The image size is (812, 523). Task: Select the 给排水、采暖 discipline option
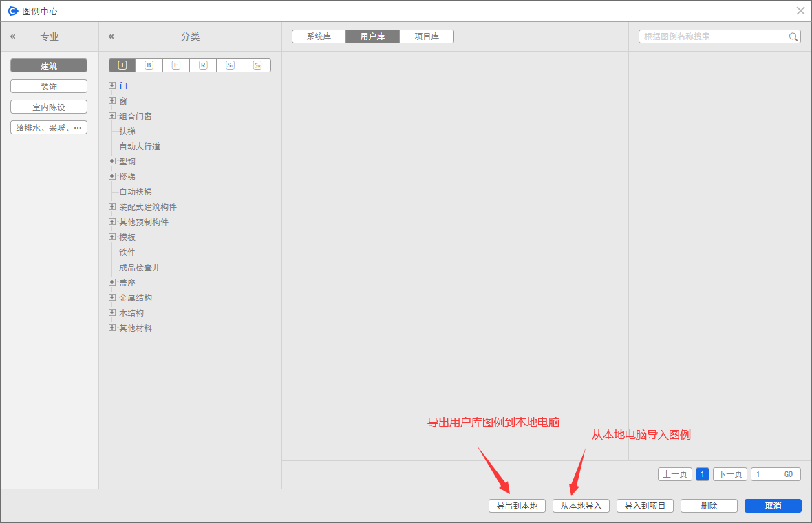pyautogui.click(x=49, y=127)
